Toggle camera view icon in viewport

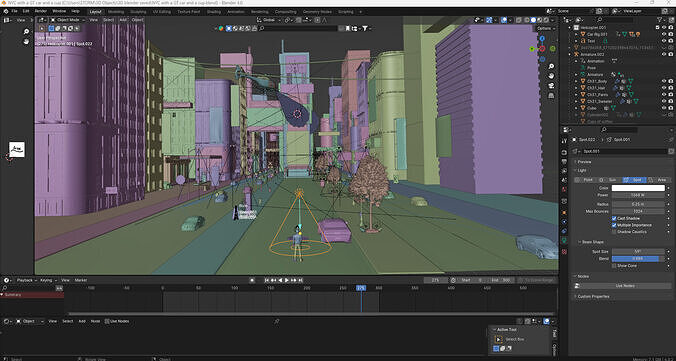pyautogui.click(x=551, y=85)
